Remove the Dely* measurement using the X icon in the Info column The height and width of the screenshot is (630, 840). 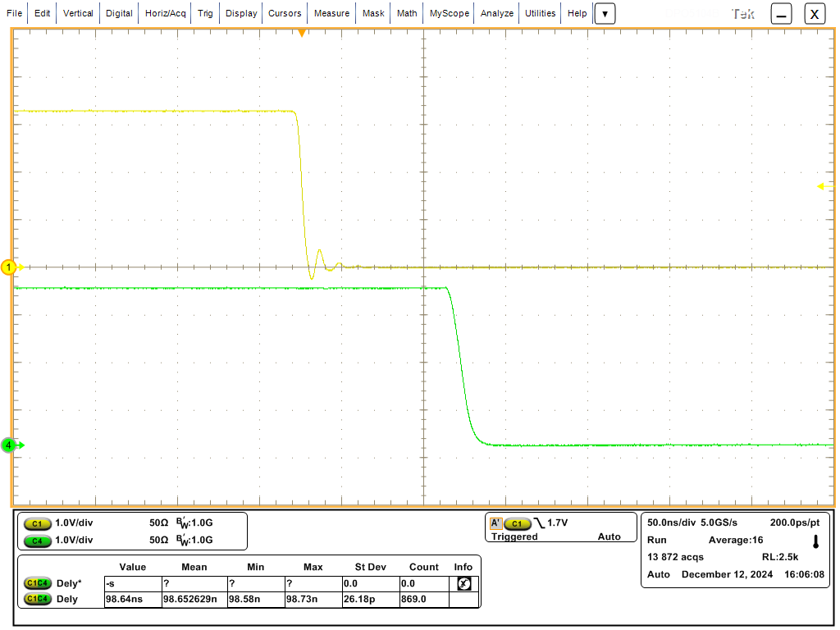pos(463,583)
